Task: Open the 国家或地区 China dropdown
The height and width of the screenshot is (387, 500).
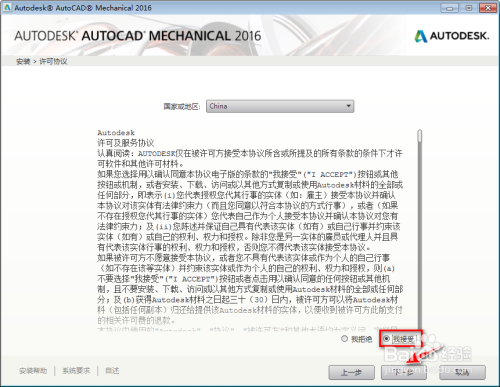Action: click(280, 106)
